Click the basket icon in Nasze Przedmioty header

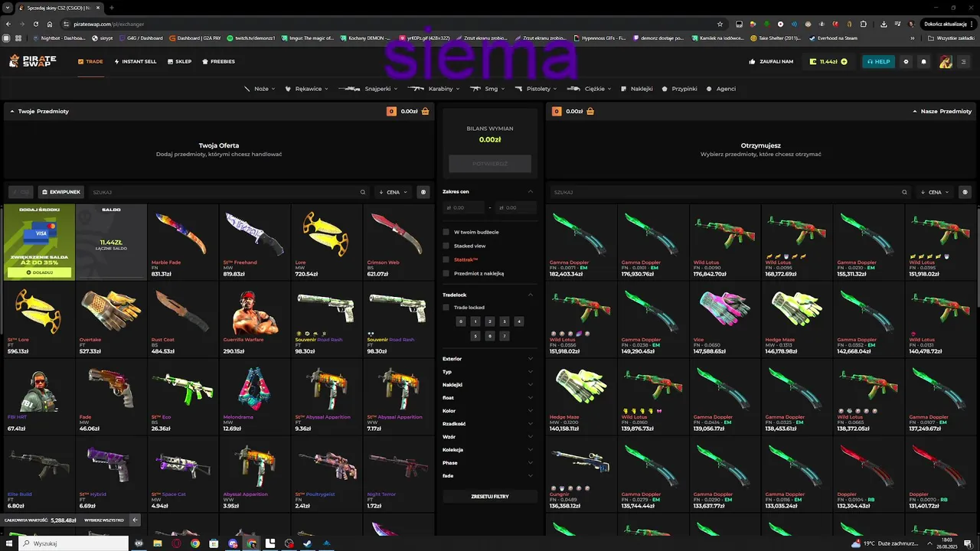(x=592, y=111)
